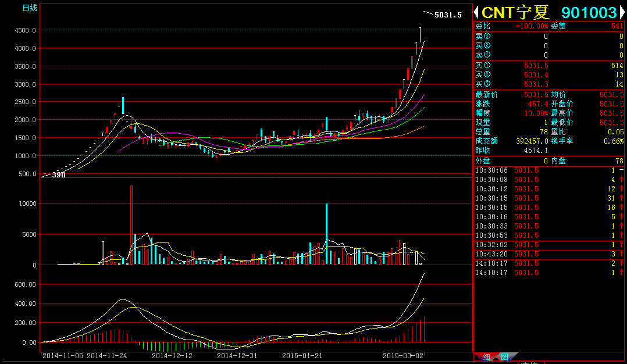Click the 2014-12-31 date on time axis
The image size is (627, 364).
click(237, 356)
